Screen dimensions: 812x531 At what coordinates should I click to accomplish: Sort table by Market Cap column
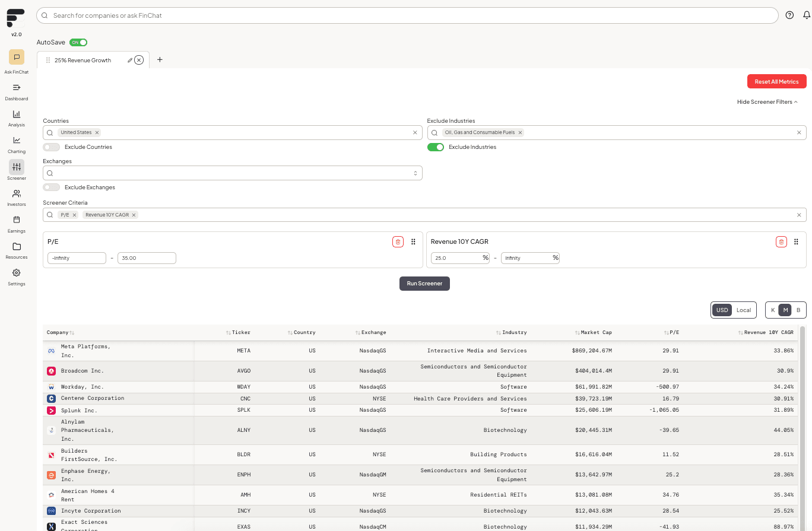coord(593,332)
